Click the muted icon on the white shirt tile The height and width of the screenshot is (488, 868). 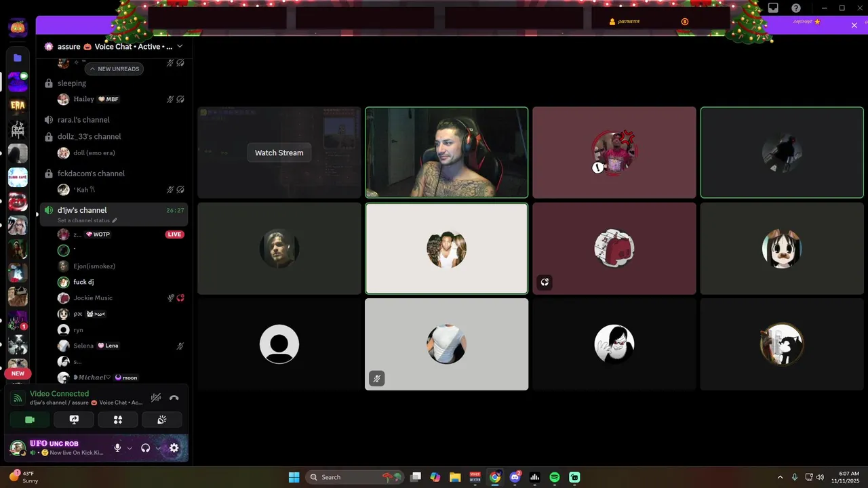coord(377,379)
